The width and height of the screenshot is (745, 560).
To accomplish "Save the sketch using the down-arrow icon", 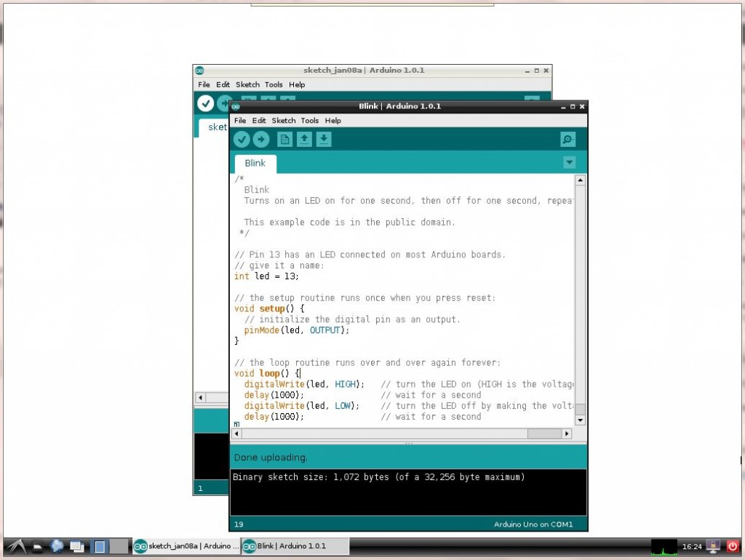I will [324, 139].
